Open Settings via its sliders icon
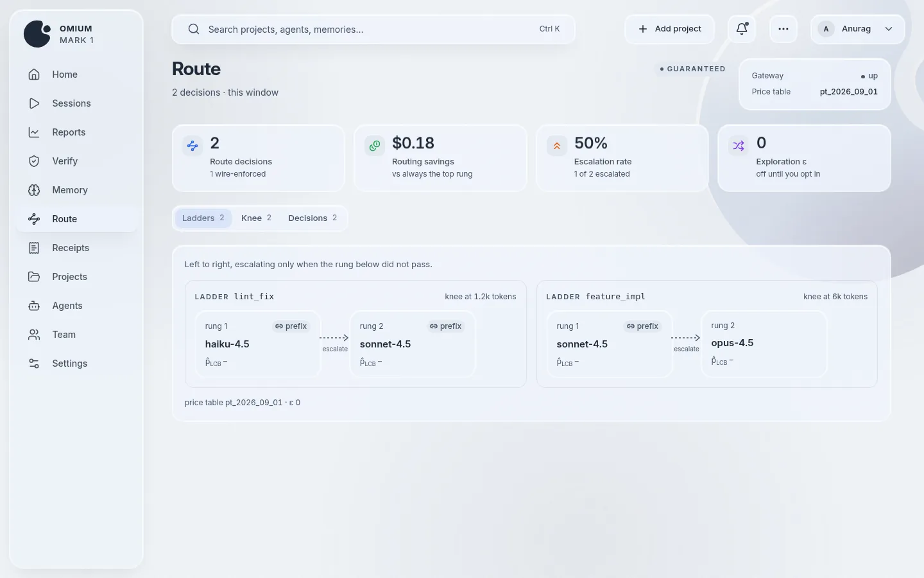 click(x=34, y=363)
